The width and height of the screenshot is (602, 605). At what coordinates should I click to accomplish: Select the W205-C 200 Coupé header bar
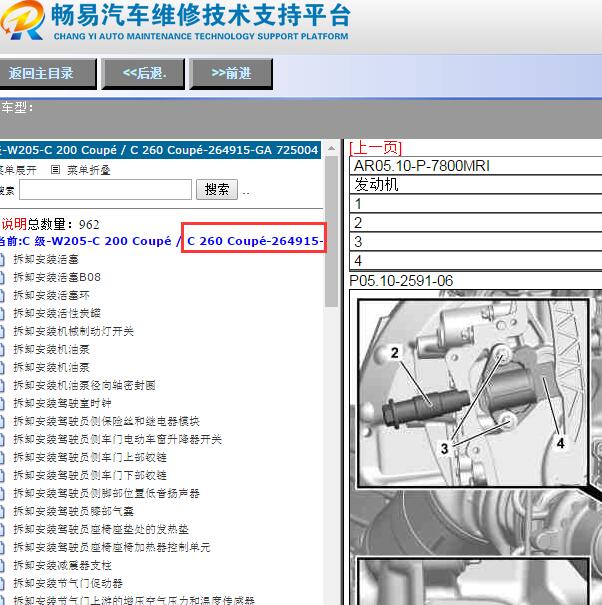(160, 150)
